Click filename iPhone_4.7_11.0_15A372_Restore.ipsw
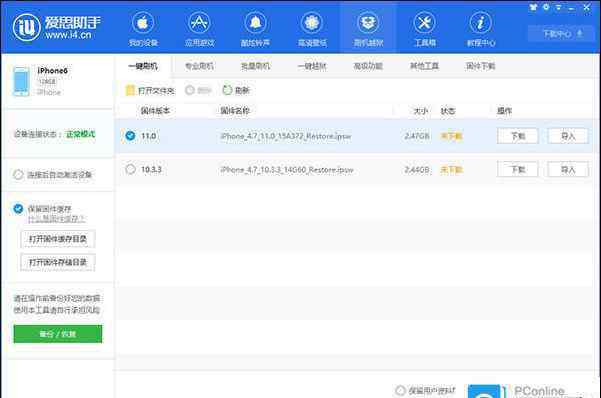 coord(286,136)
